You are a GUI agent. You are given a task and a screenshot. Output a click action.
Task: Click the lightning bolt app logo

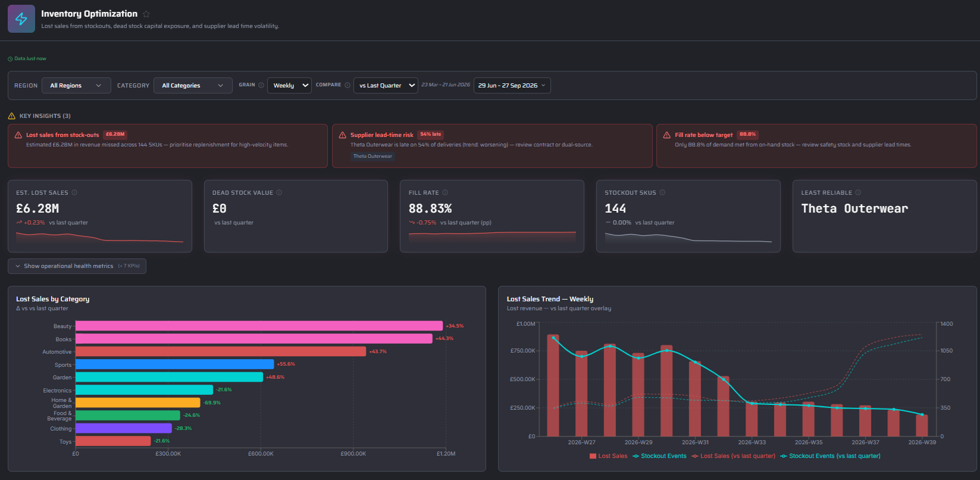coord(21,19)
